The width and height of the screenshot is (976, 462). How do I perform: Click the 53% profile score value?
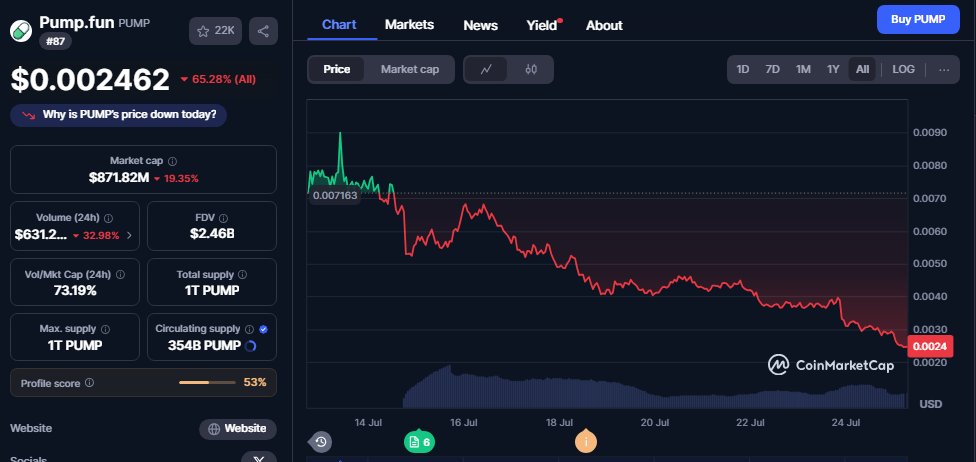[255, 382]
